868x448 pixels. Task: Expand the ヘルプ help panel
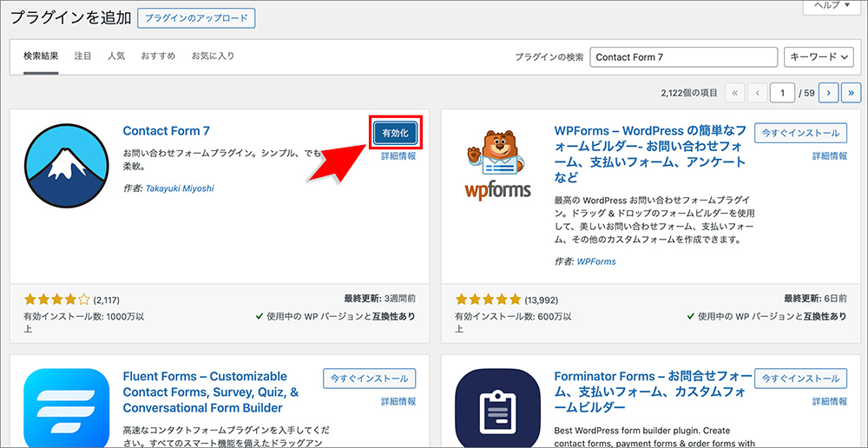pyautogui.click(x=832, y=5)
